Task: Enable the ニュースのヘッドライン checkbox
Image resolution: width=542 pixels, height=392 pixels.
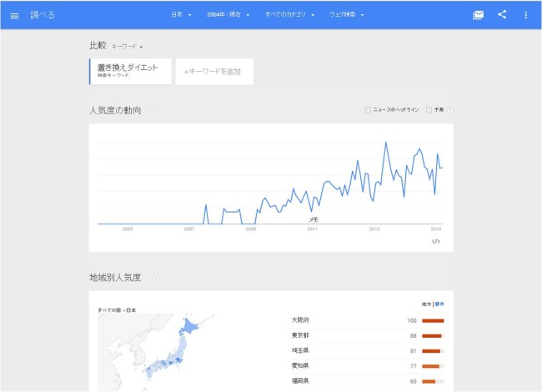Action: pos(369,110)
